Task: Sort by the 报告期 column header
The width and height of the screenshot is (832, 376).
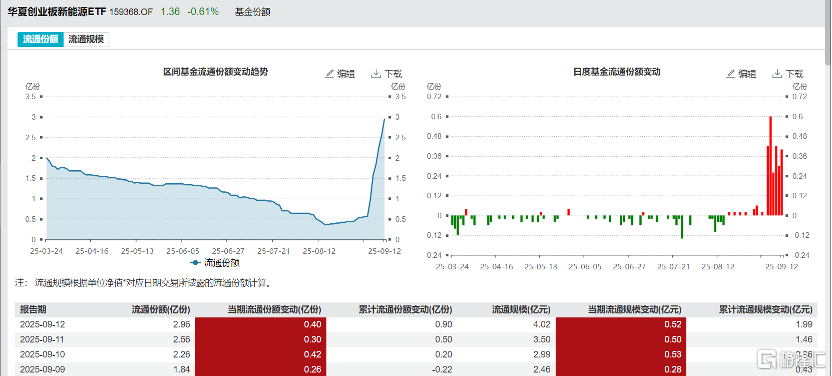Action: [x=32, y=309]
